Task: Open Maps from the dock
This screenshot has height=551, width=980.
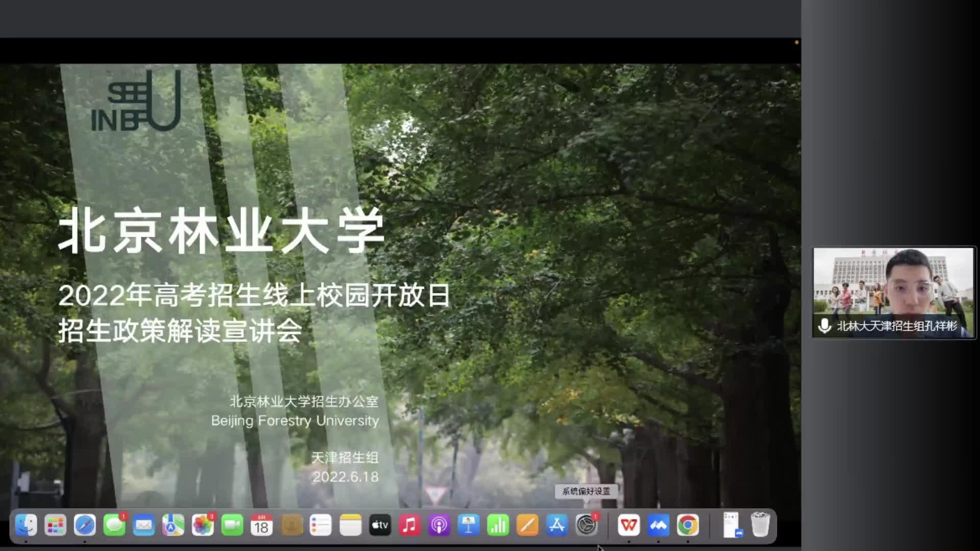Action: tap(173, 525)
